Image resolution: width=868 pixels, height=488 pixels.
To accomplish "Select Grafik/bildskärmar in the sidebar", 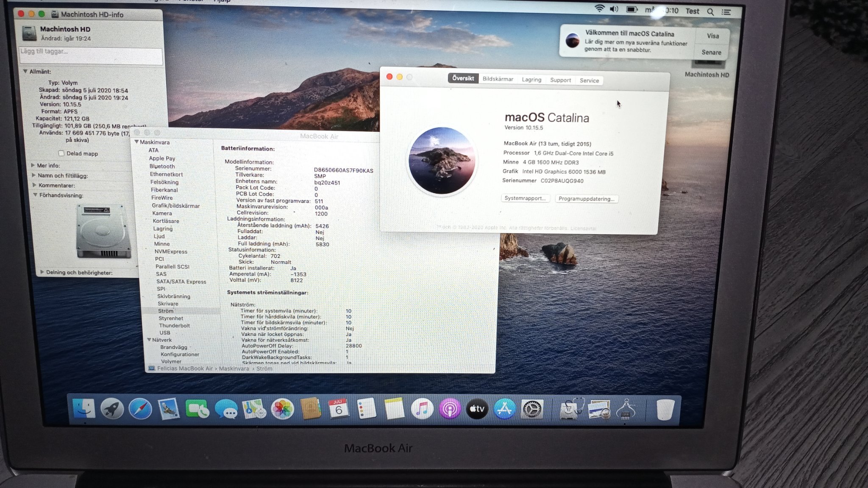I will [x=176, y=205].
